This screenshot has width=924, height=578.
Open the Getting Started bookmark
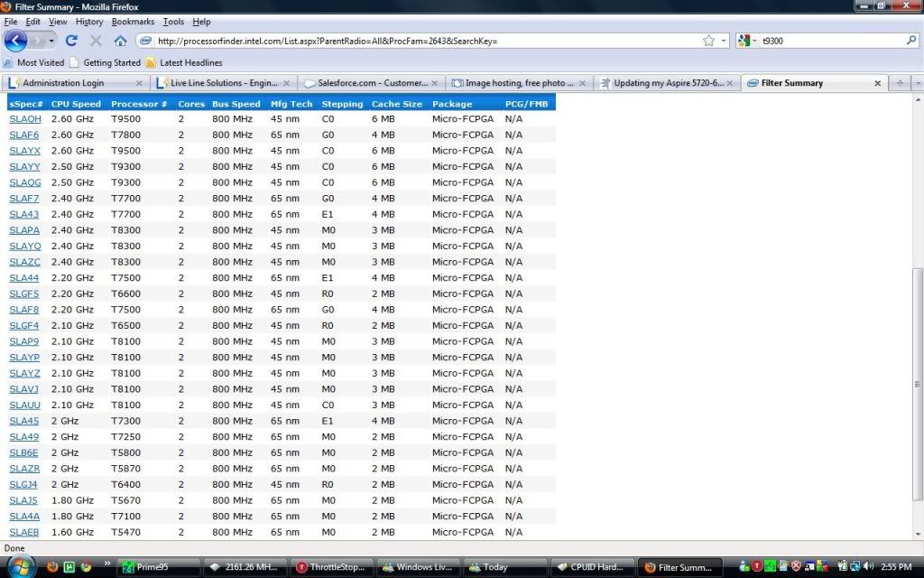[106, 62]
